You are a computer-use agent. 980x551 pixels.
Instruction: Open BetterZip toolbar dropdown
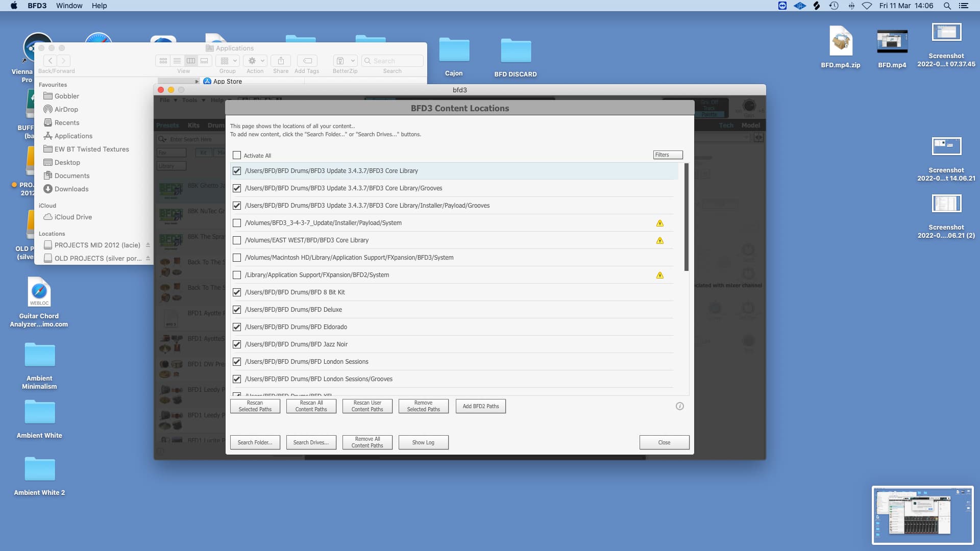click(345, 61)
